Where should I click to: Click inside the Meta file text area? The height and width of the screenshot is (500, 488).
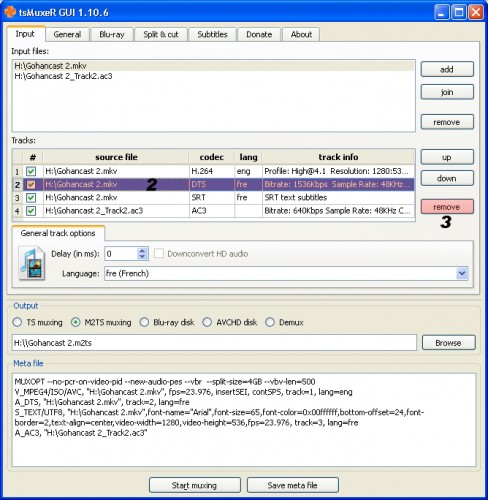(244, 420)
